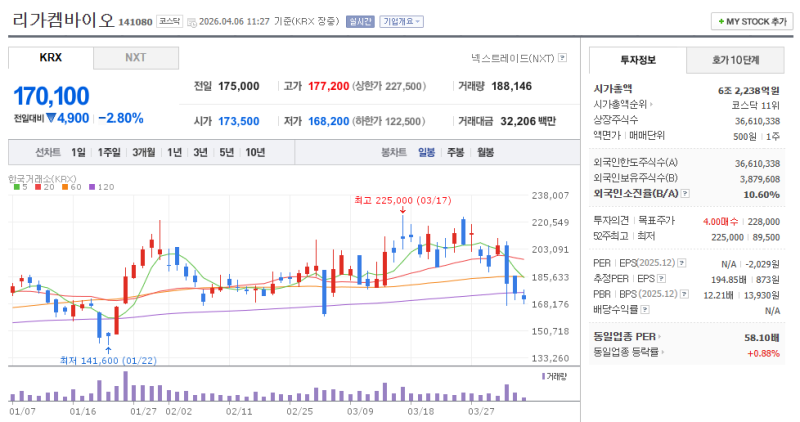Click the calendar icon beside the timestamp
Image resolution: width=800 pixels, height=422 pixels.
click(x=192, y=22)
